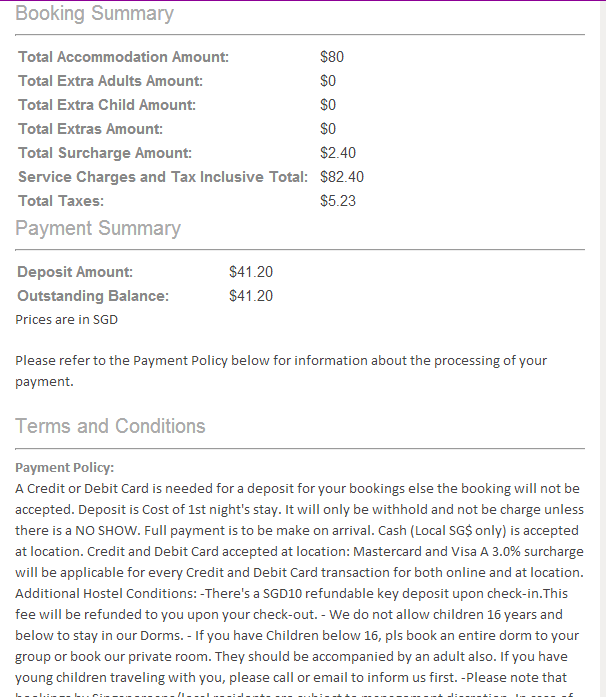The width and height of the screenshot is (606, 697).
Task: Click the Total Surcharge Amount label
Action: coord(105,153)
